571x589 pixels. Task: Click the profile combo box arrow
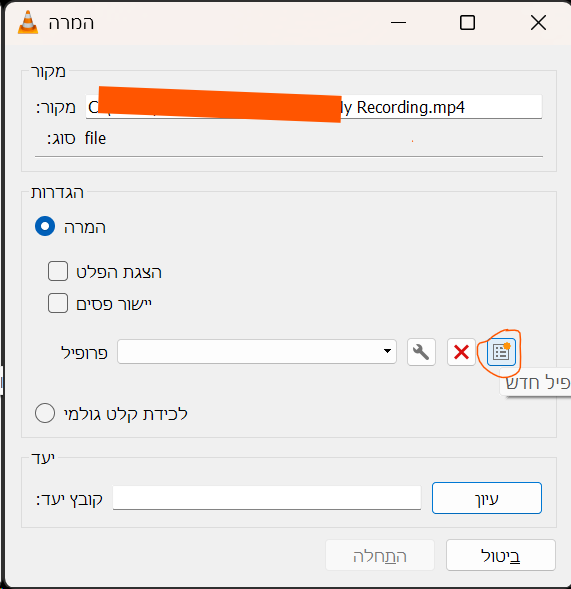(x=387, y=351)
